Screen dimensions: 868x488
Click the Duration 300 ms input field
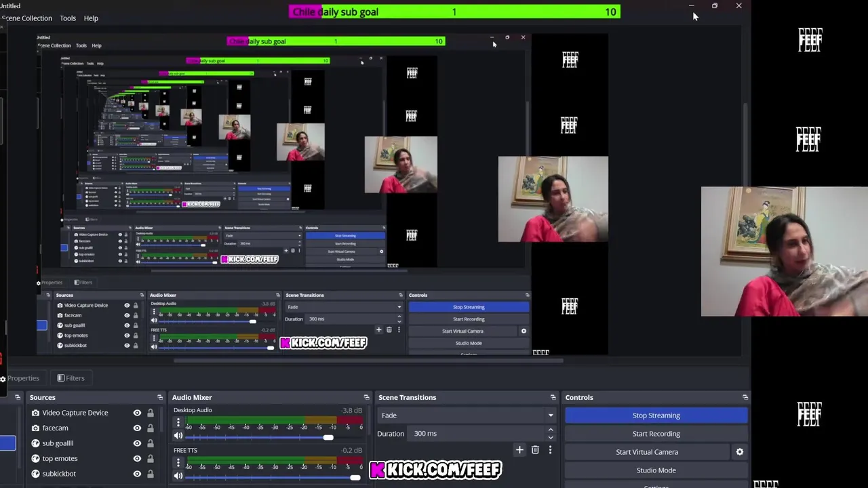coord(477,434)
